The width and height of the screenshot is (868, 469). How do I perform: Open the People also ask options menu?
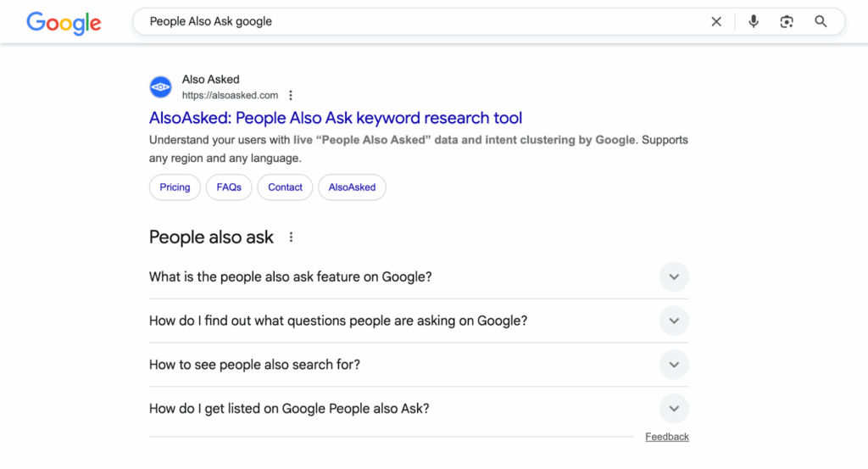[x=291, y=237]
